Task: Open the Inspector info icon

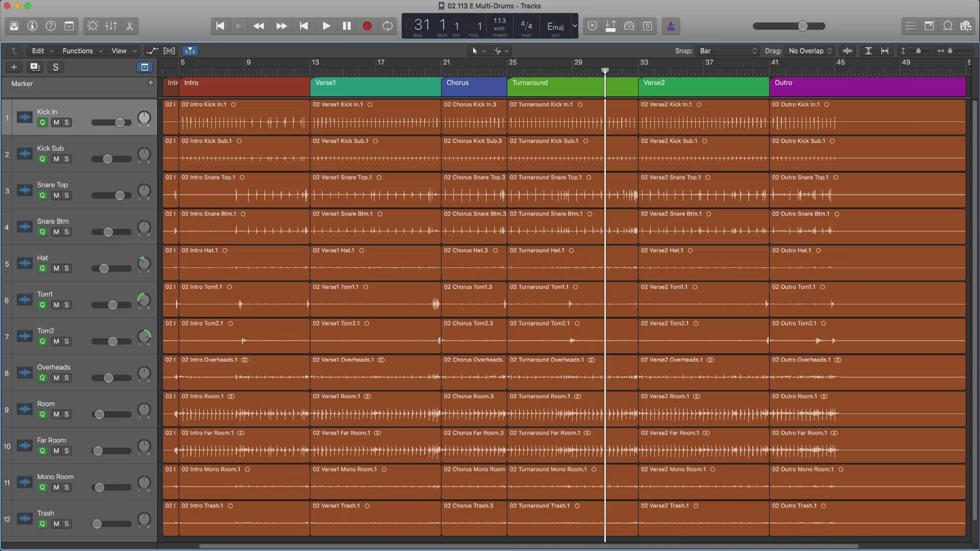Action: pos(33,26)
